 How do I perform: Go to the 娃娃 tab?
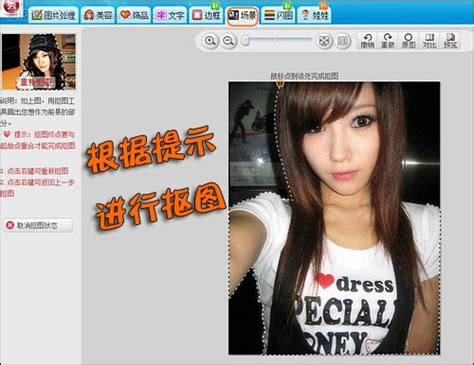pyautogui.click(x=314, y=15)
